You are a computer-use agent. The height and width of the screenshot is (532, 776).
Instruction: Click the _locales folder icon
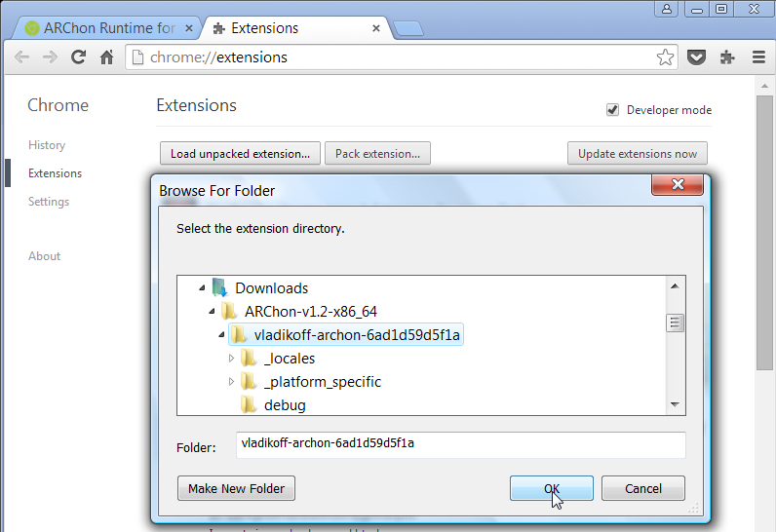tap(249, 358)
